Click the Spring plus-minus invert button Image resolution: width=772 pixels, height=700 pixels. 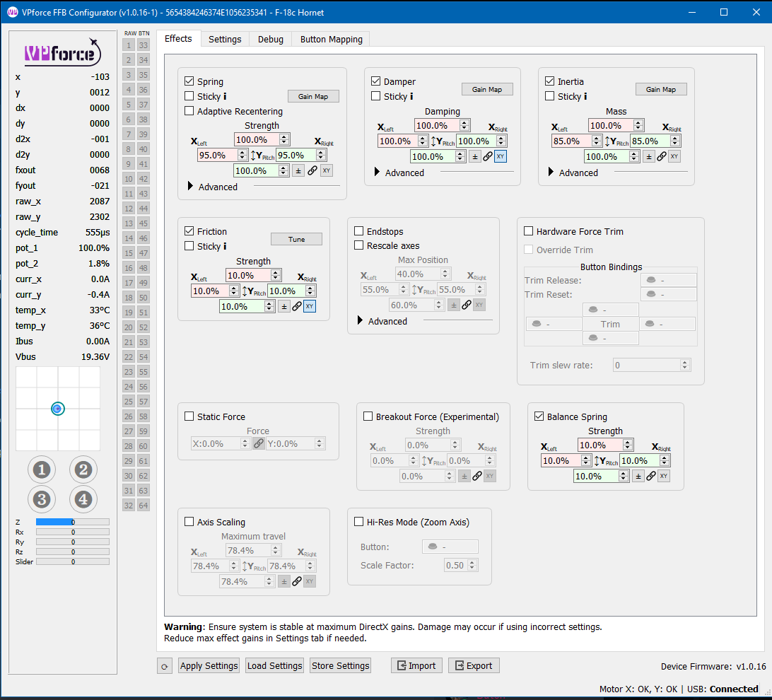point(298,171)
